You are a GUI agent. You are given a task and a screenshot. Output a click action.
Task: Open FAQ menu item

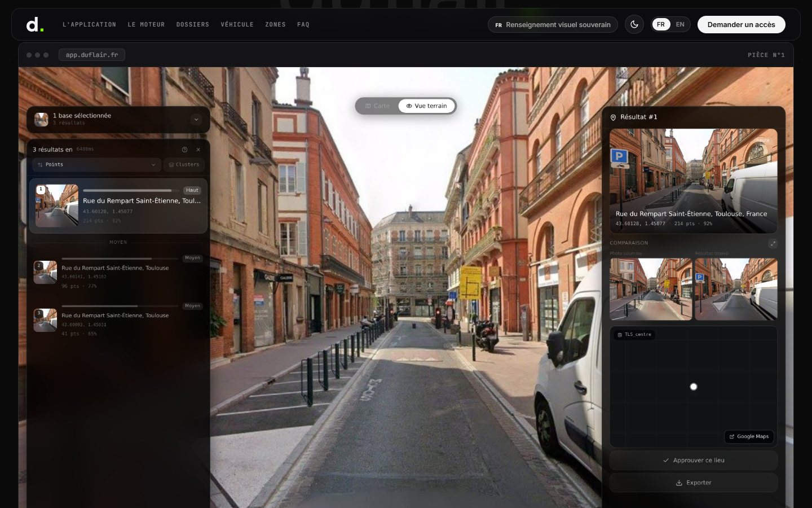pos(303,24)
